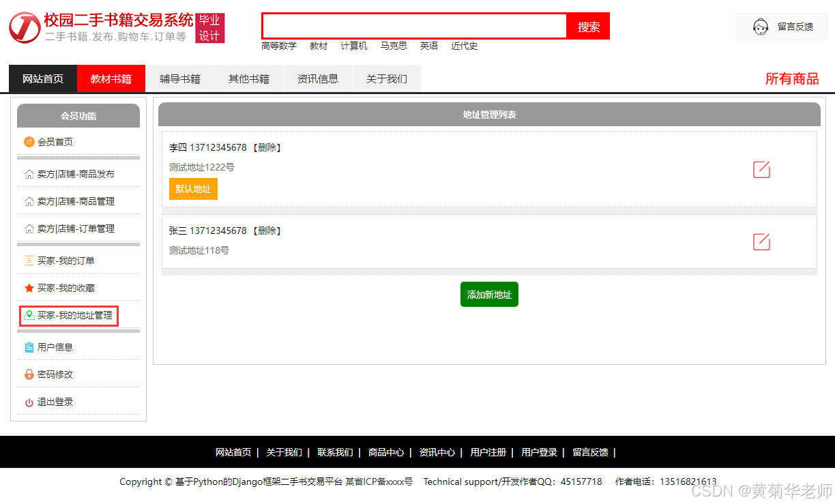Image resolution: width=835 pixels, height=504 pixels.
Task: Click the 地址管理列表 header
Action: coord(489,115)
